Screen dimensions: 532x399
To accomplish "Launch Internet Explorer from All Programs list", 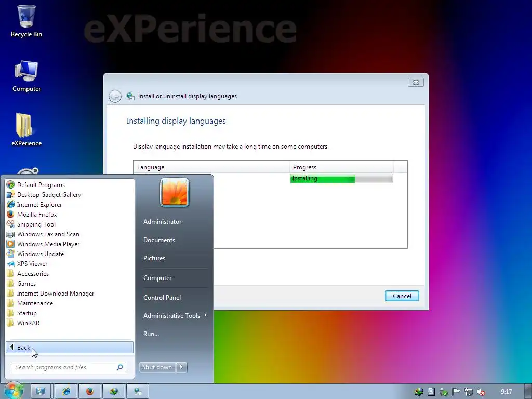I will click(39, 205).
